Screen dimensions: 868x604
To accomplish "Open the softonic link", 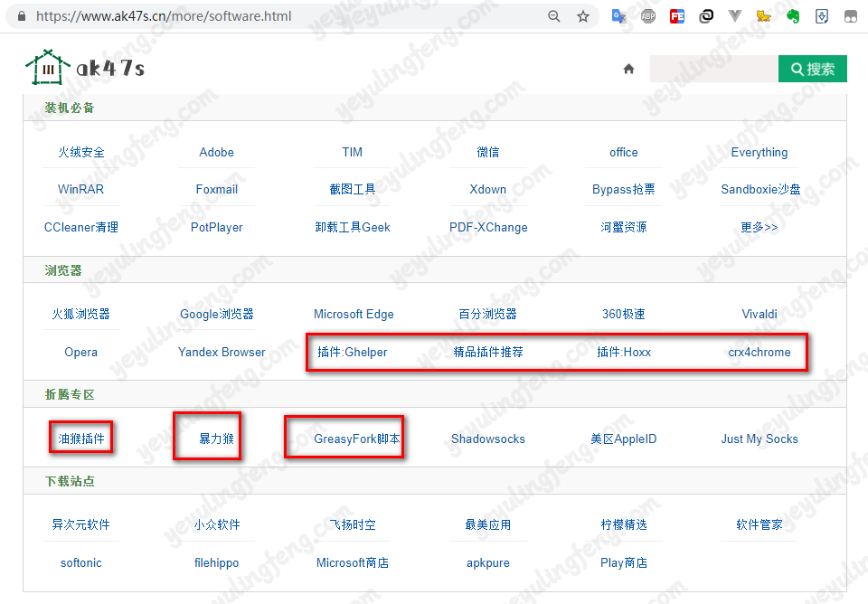I will [x=80, y=562].
